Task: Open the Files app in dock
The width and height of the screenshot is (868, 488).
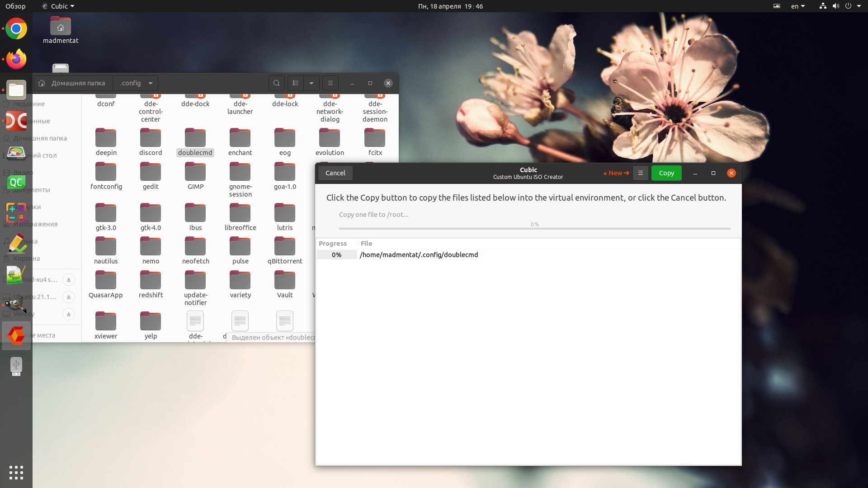Action: click(16, 90)
